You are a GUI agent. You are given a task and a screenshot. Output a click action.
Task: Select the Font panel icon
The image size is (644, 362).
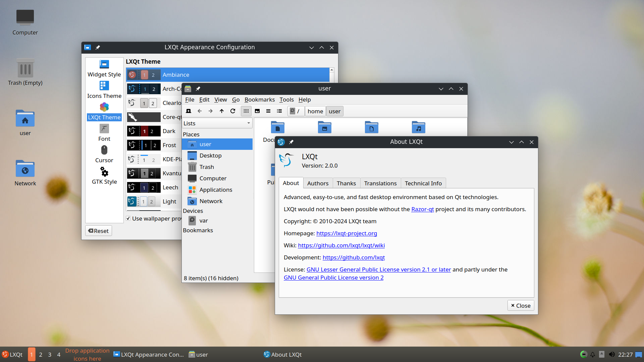coord(104,129)
